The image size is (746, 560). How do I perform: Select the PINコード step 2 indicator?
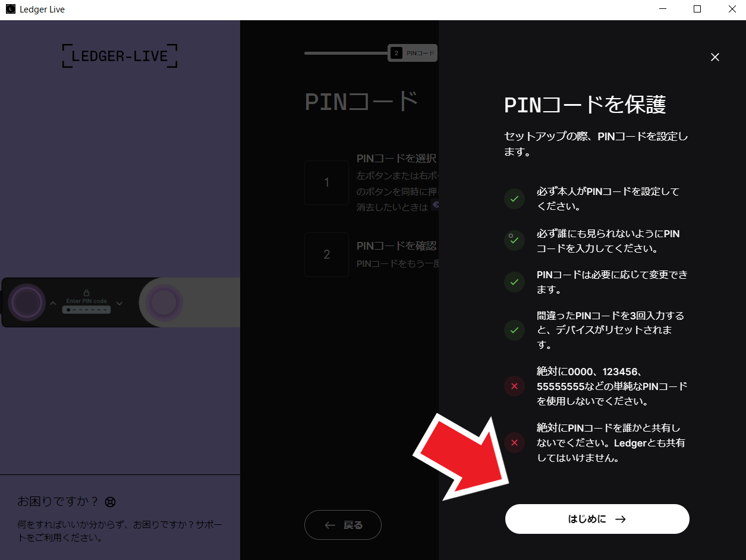(x=413, y=53)
